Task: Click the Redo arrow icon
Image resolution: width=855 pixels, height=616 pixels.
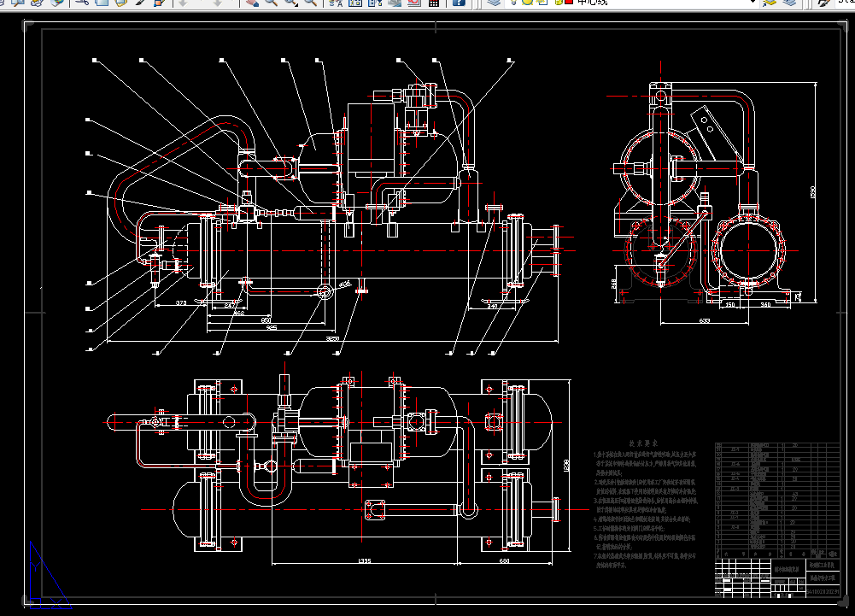Action: pos(217,3)
